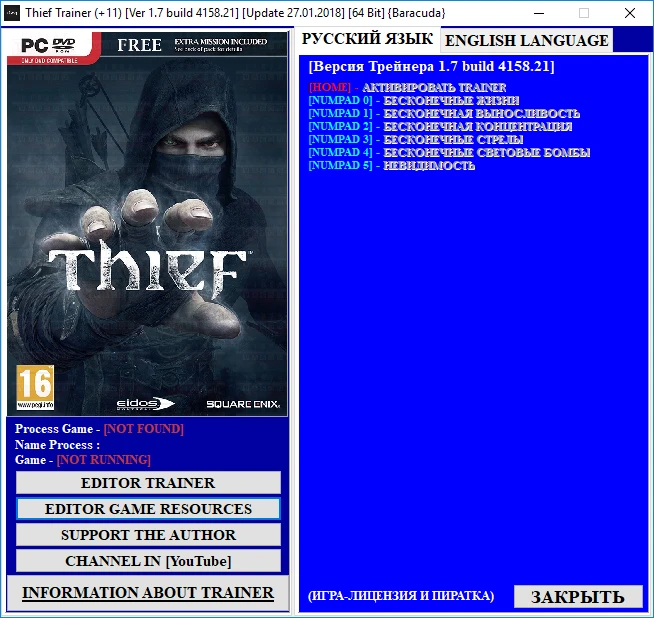Open the EDITOR TRAINER button

point(148,483)
